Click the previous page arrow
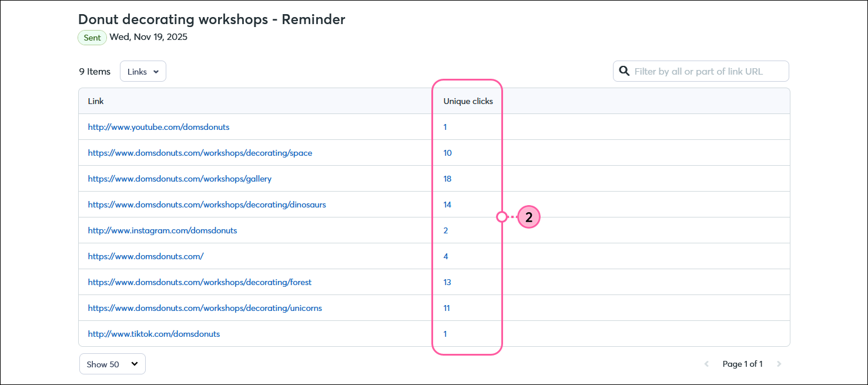The width and height of the screenshot is (868, 385). click(706, 364)
